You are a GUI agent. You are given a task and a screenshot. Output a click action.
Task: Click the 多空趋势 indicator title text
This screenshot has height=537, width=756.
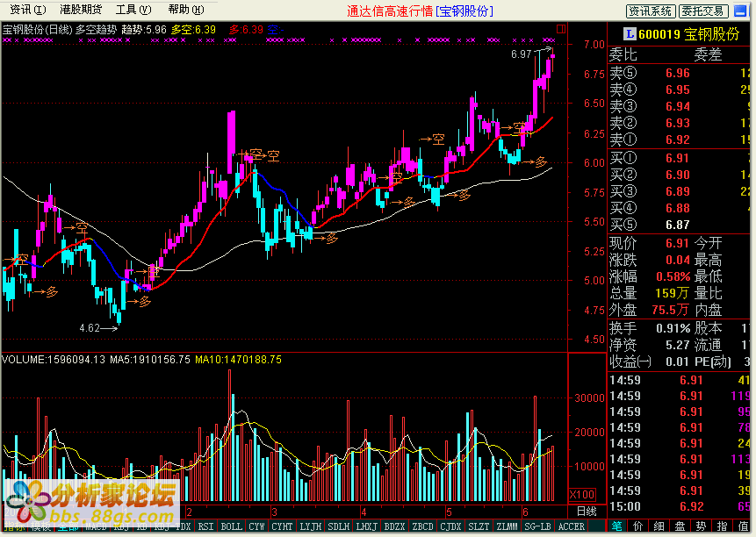pos(97,30)
